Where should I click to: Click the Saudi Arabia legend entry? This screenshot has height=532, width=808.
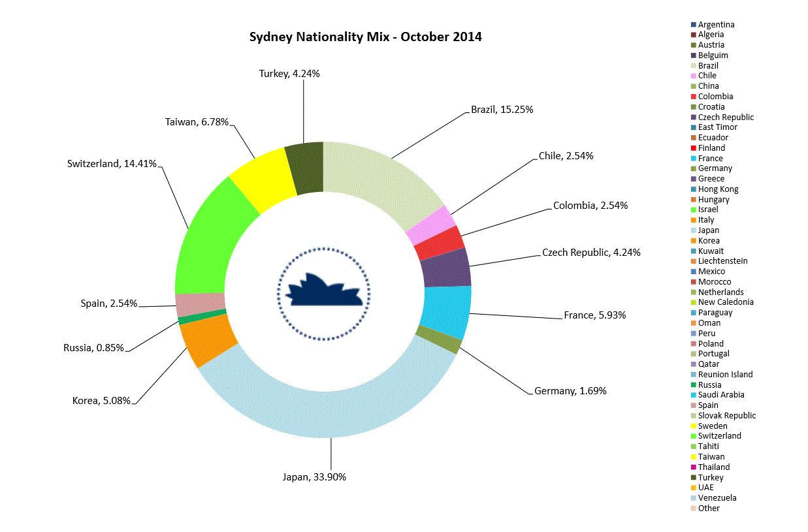pos(720,395)
